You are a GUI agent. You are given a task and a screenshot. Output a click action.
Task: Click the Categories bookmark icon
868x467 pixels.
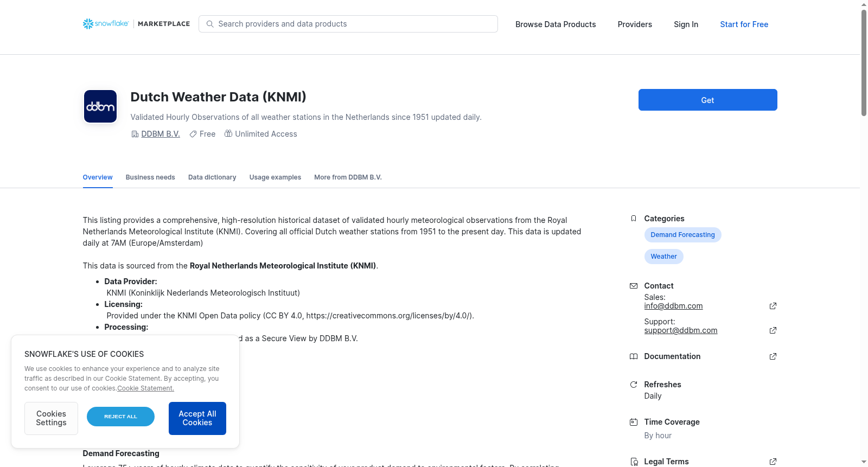pos(634,219)
